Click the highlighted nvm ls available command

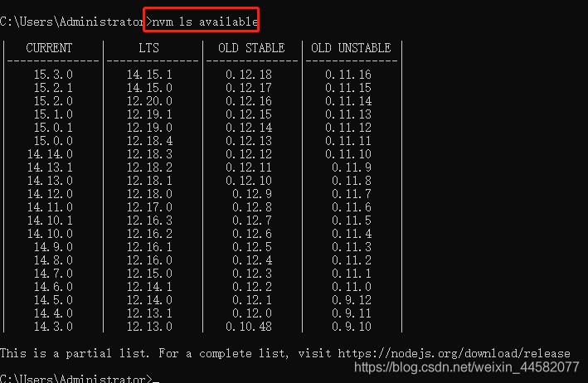(205, 22)
